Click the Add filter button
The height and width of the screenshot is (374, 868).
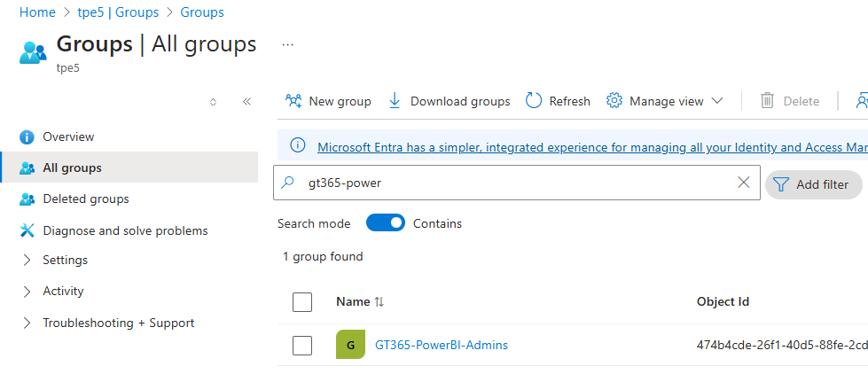[813, 184]
